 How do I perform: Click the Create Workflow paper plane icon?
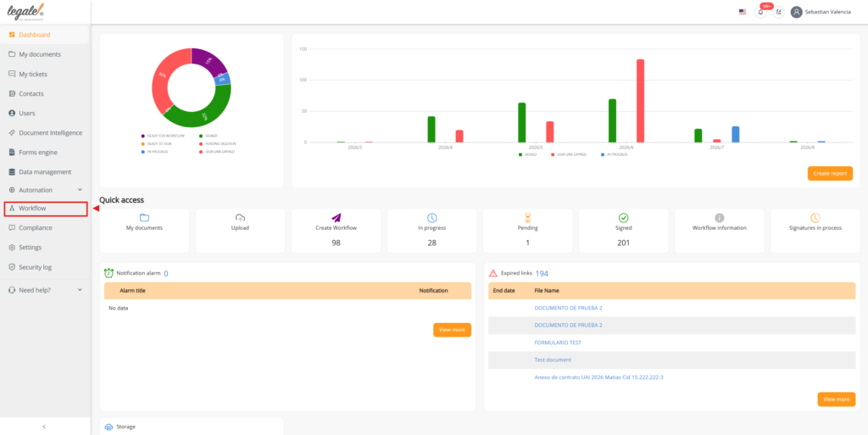(x=336, y=217)
